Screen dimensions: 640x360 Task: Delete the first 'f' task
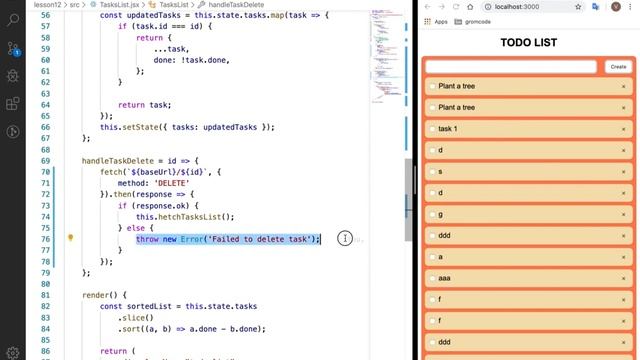click(623, 300)
